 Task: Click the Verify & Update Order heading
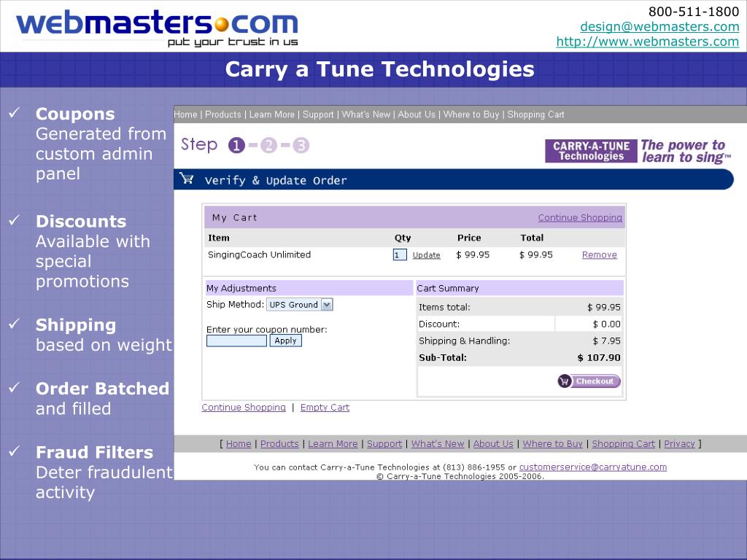pyautogui.click(x=276, y=181)
